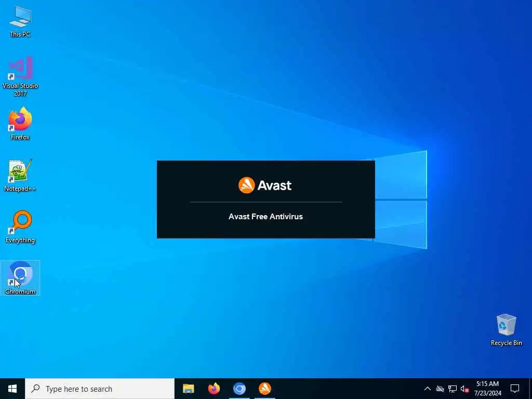The height and width of the screenshot is (399, 532).
Task: Select the Visual Studio 2017 shortcut
Action: coord(20,76)
